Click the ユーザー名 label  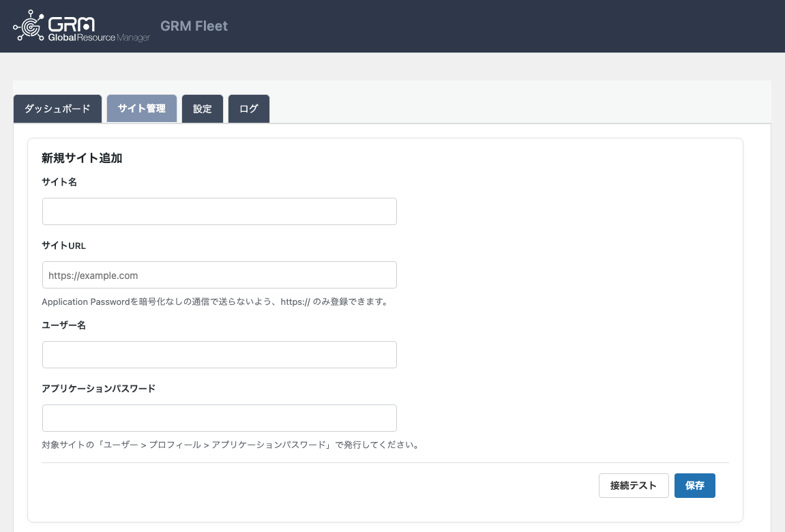63,325
